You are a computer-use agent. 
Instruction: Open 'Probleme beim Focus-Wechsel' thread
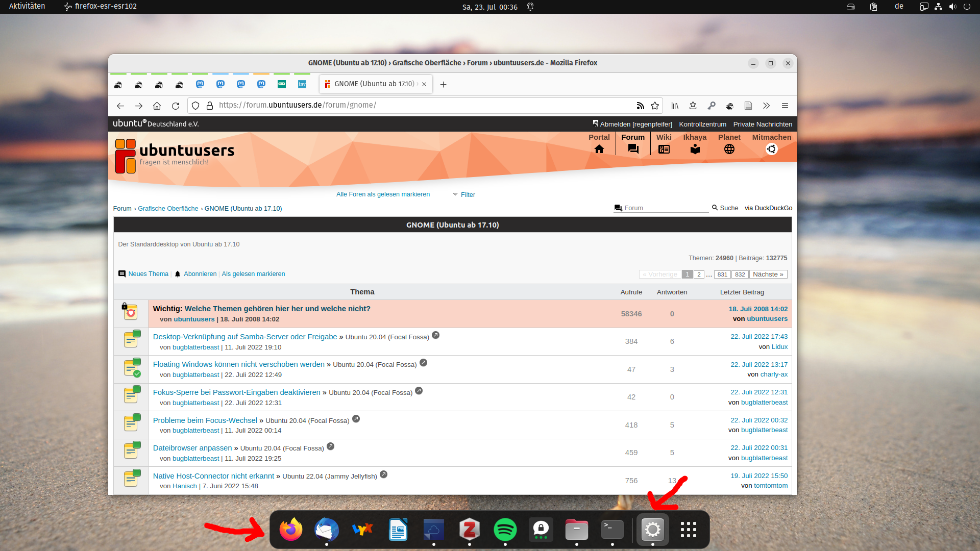pyautogui.click(x=205, y=420)
